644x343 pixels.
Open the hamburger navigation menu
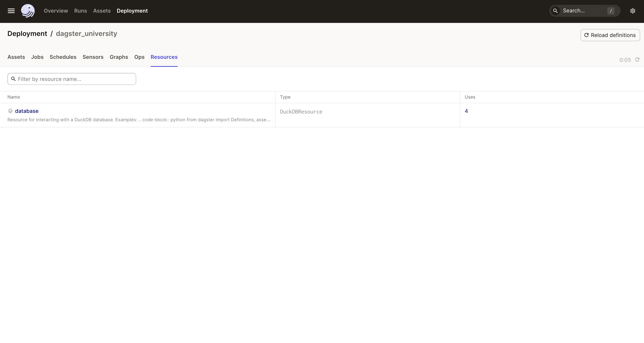click(11, 11)
